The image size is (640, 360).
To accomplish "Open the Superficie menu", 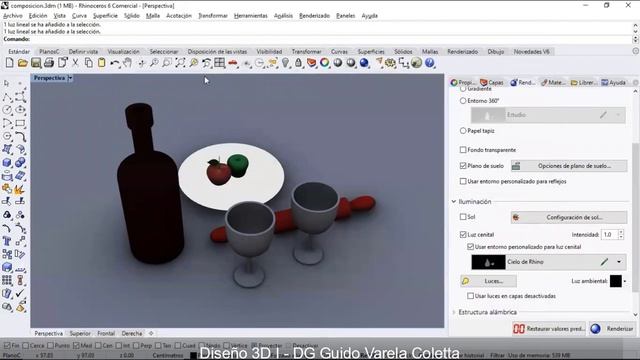I will 105,16.
